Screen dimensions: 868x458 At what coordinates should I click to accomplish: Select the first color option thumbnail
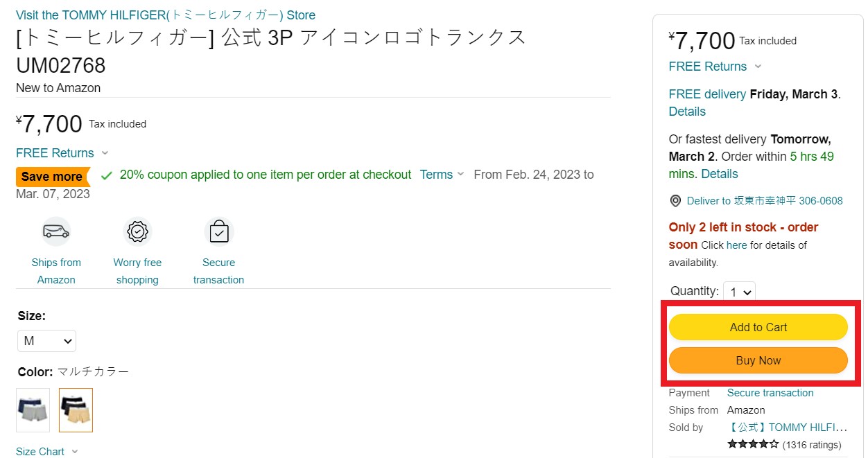click(32, 410)
